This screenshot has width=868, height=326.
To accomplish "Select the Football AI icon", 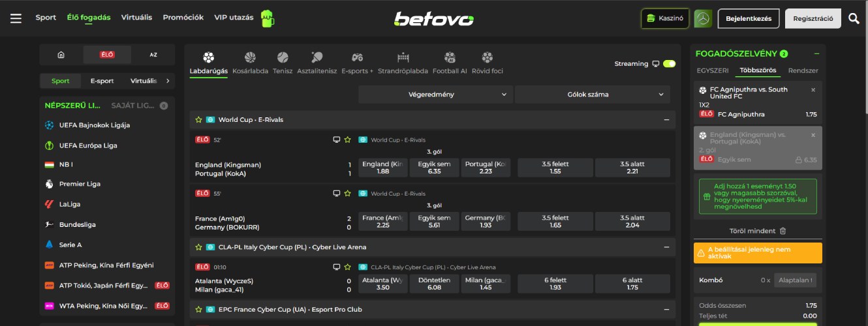I will [x=450, y=57].
